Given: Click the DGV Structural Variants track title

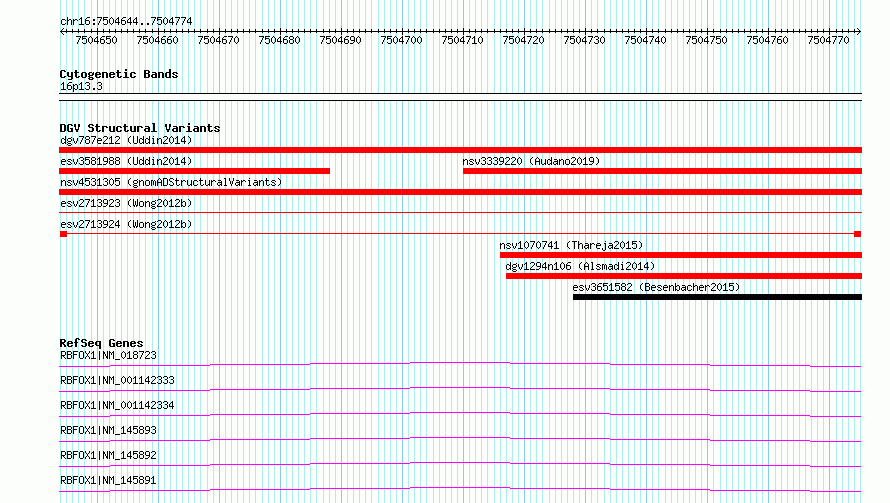Looking at the screenshot, I should click(140, 128).
